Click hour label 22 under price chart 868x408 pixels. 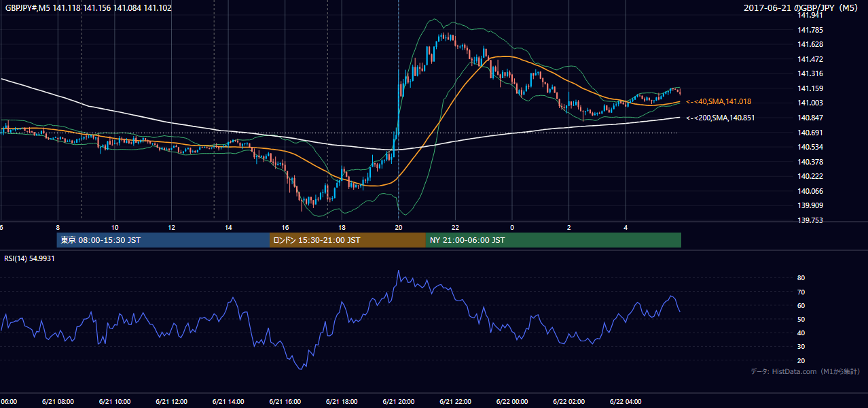pyautogui.click(x=455, y=227)
